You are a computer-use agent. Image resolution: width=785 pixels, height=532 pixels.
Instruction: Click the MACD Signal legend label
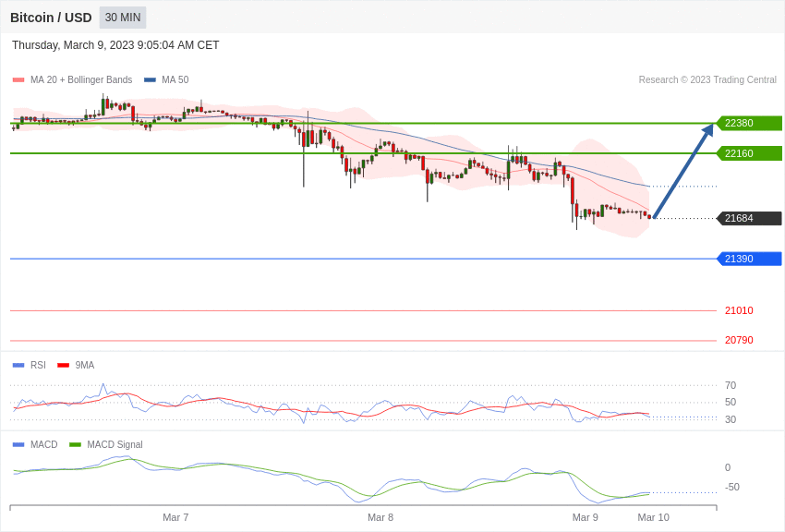[115, 444]
